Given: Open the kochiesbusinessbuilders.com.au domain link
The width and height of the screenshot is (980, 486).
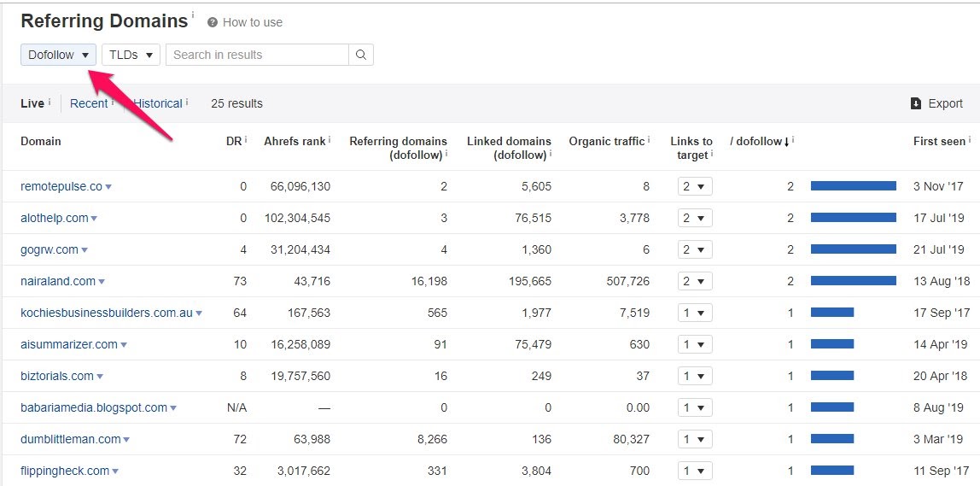Looking at the screenshot, I should click(106, 313).
